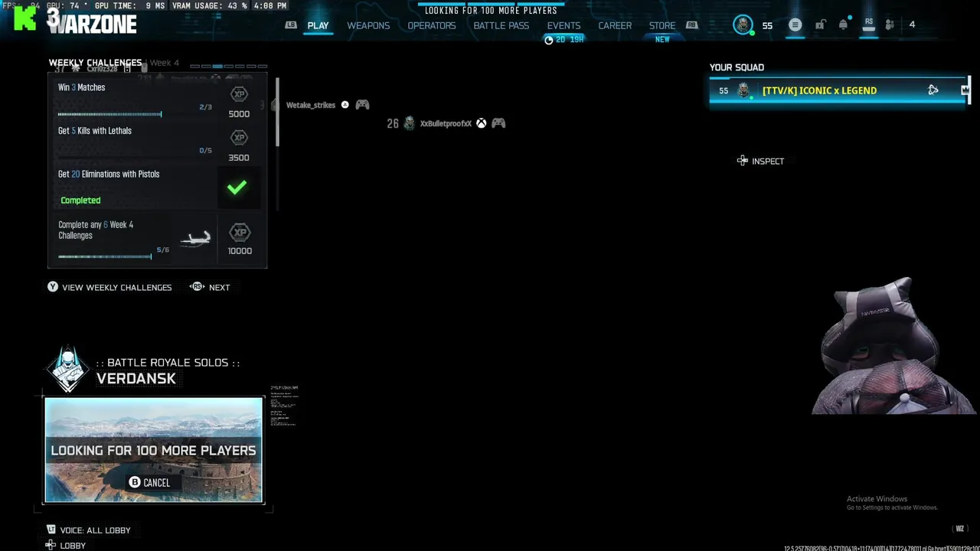Click the RS channel icon in top bar
The image size is (980, 551).
coord(869,24)
